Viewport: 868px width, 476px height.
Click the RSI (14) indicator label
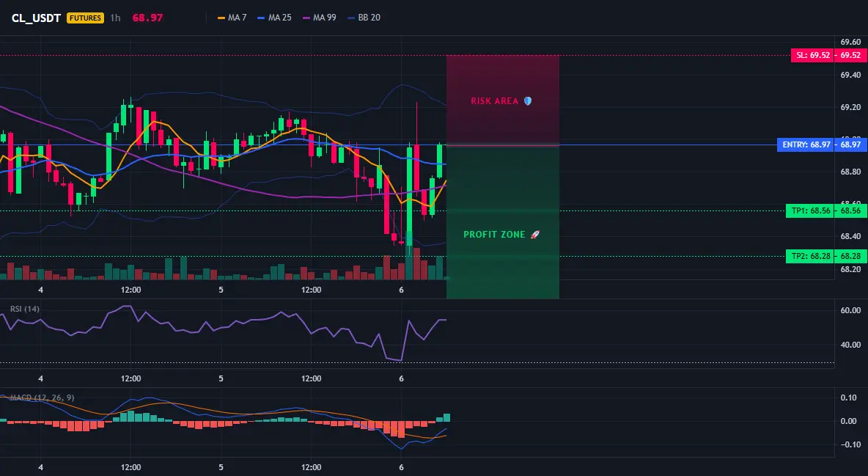tap(25, 309)
